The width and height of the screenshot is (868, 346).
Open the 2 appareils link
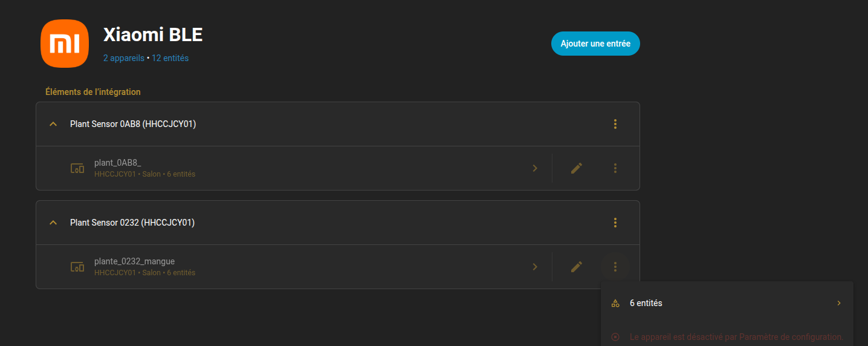pyautogui.click(x=124, y=58)
